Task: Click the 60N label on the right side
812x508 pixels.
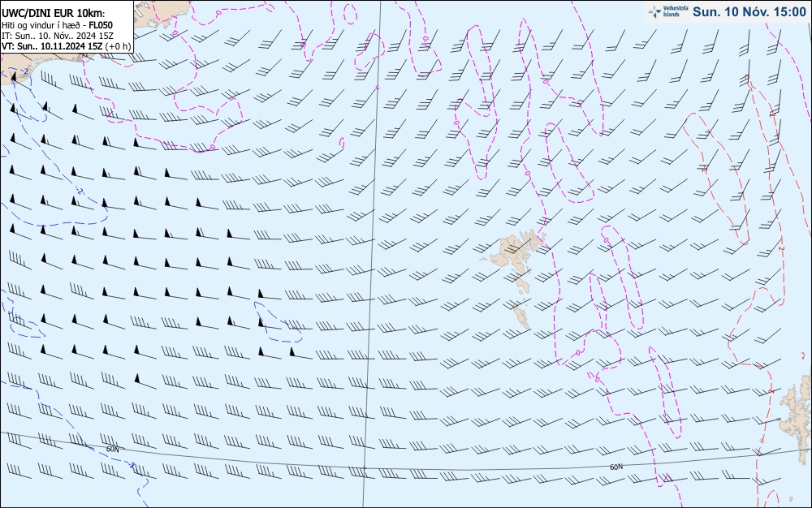Action: 616,467
